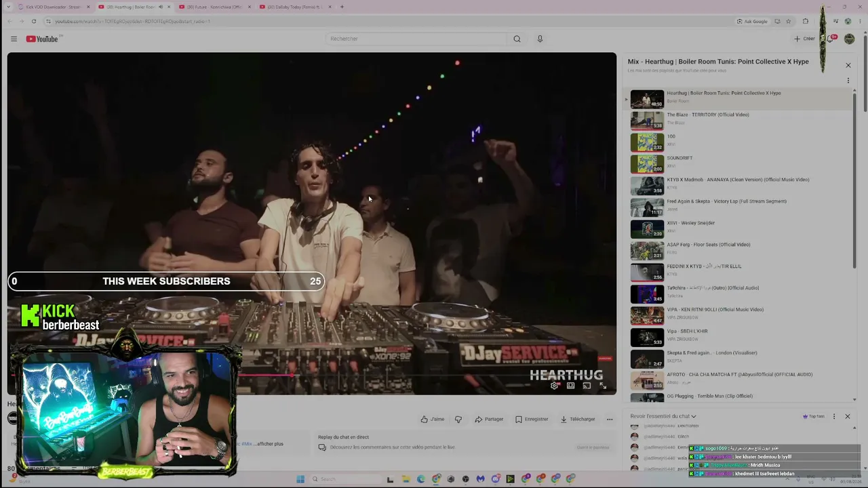This screenshot has width=868, height=488.
Task: Open video player settings gear
Action: [x=555, y=386]
